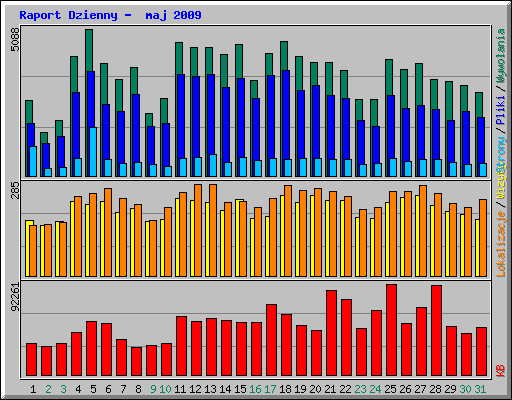Click the 'Pliki' legend label

(x=501, y=110)
